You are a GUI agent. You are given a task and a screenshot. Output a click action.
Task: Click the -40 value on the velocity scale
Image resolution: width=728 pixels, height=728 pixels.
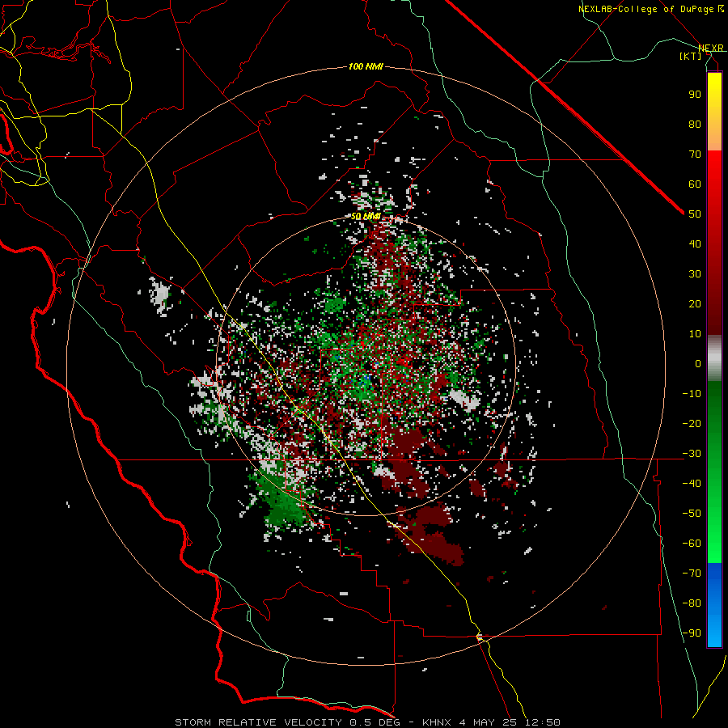click(x=692, y=484)
